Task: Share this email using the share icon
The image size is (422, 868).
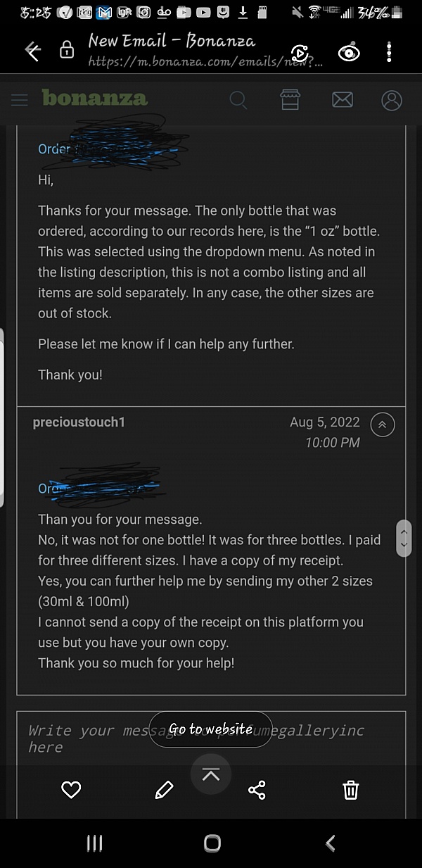Action: coord(257,790)
